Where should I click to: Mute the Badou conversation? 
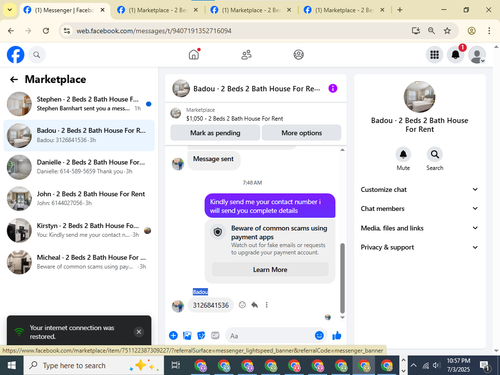pyautogui.click(x=403, y=154)
